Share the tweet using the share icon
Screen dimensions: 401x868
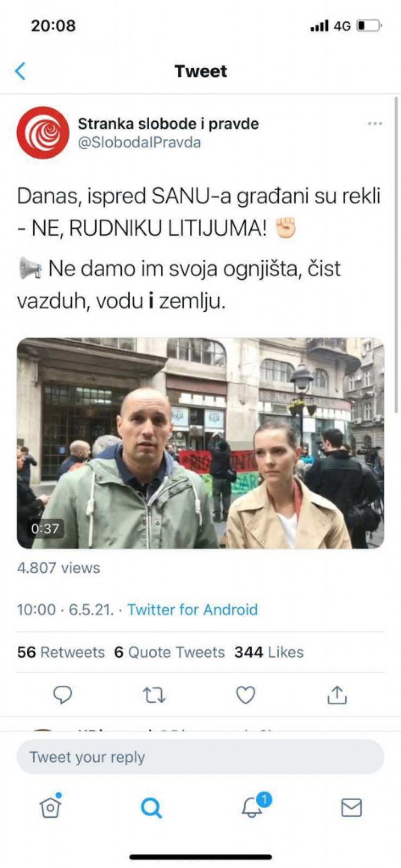click(x=337, y=695)
